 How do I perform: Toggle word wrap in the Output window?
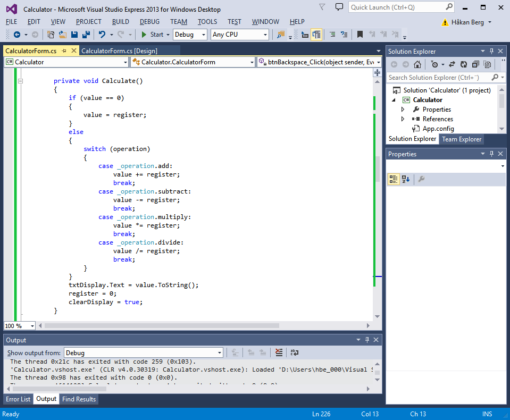tap(295, 352)
